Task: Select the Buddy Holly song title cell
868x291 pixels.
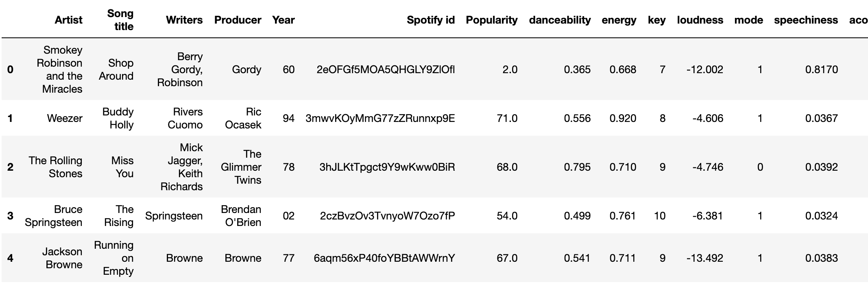Action: point(118,118)
